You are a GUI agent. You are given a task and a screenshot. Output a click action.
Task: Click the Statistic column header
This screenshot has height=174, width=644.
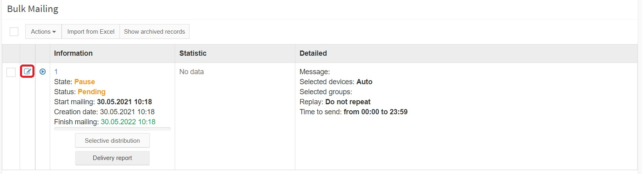pyautogui.click(x=193, y=53)
